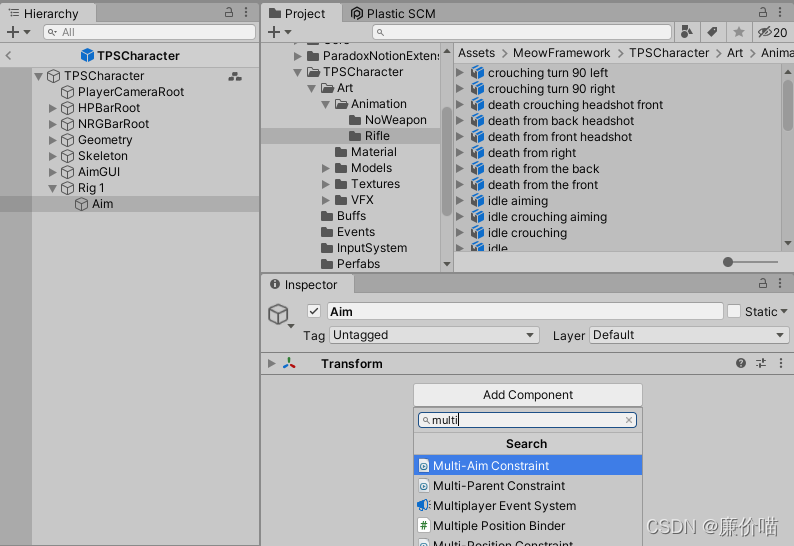Toggle the Aim object active checkbox
794x546 pixels.
314,311
